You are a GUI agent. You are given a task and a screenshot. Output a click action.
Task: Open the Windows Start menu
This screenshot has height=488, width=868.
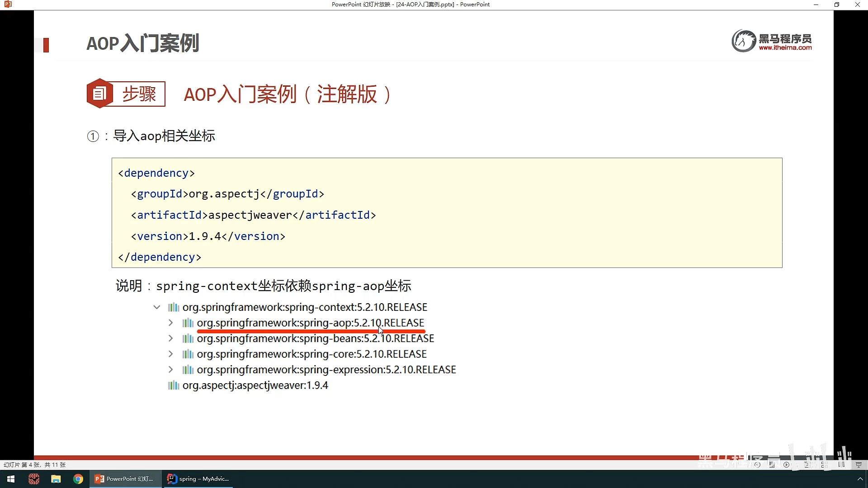11,479
